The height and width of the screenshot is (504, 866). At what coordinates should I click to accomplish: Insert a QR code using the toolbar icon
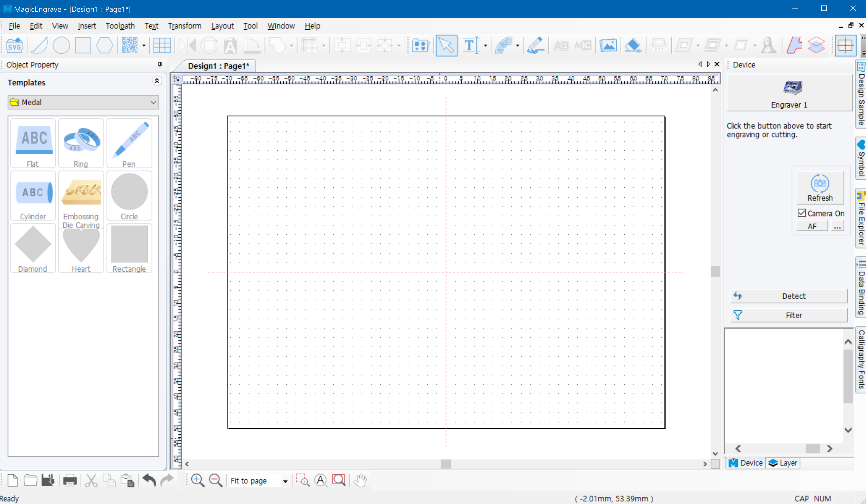pos(130,45)
